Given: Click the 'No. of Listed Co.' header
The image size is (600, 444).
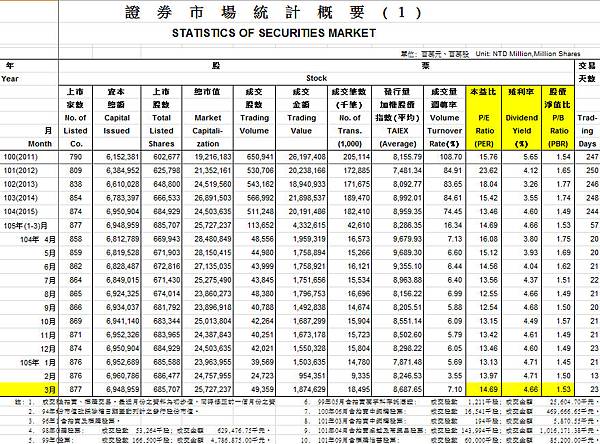Looking at the screenshot, I should pyautogui.click(x=76, y=118).
